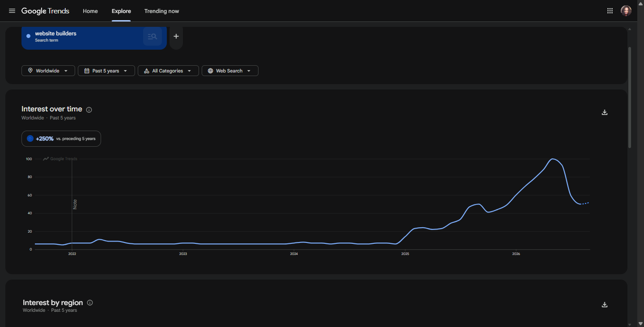Expand the All Categories dropdown
The width and height of the screenshot is (644, 327).
(x=168, y=71)
